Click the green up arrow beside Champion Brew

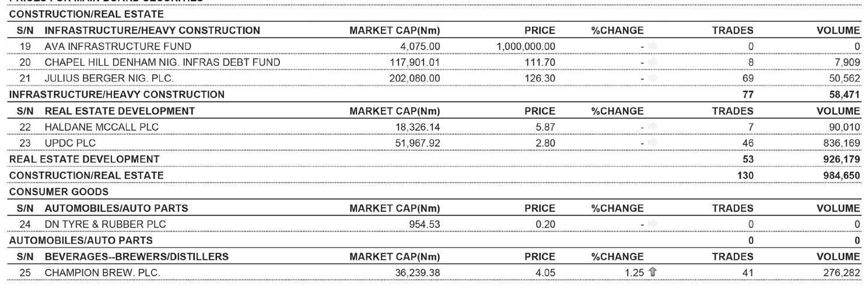point(653,272)
